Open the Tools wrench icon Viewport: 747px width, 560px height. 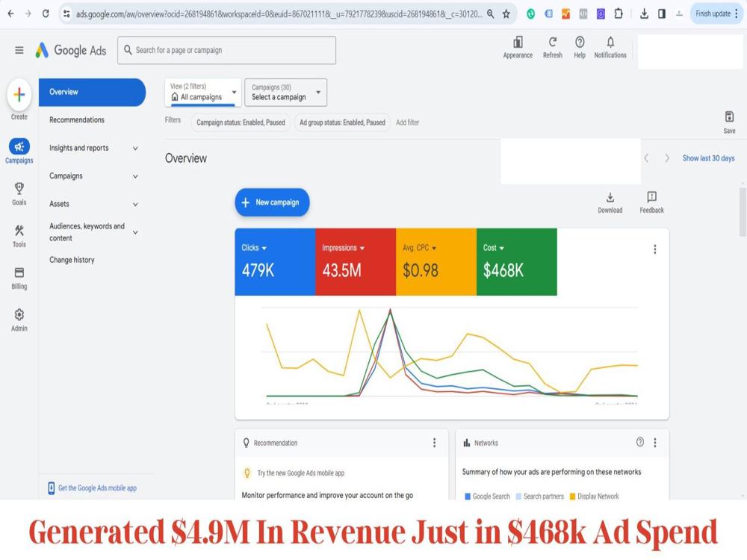(19, 231)
